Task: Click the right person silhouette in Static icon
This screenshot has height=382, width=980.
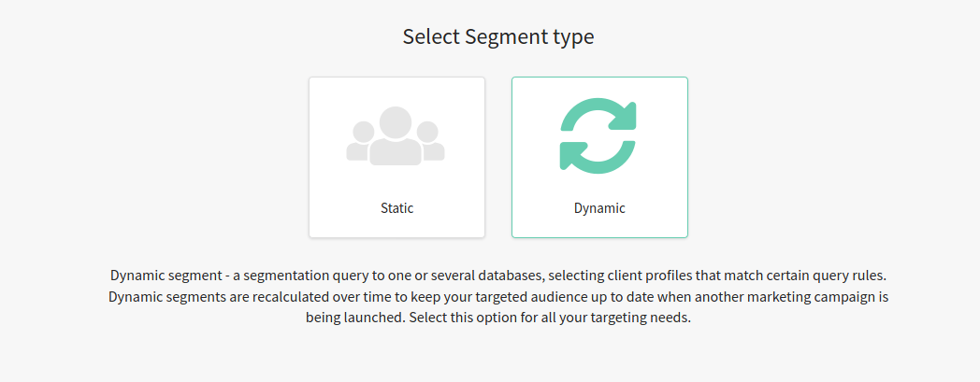Action: point(431,140)
